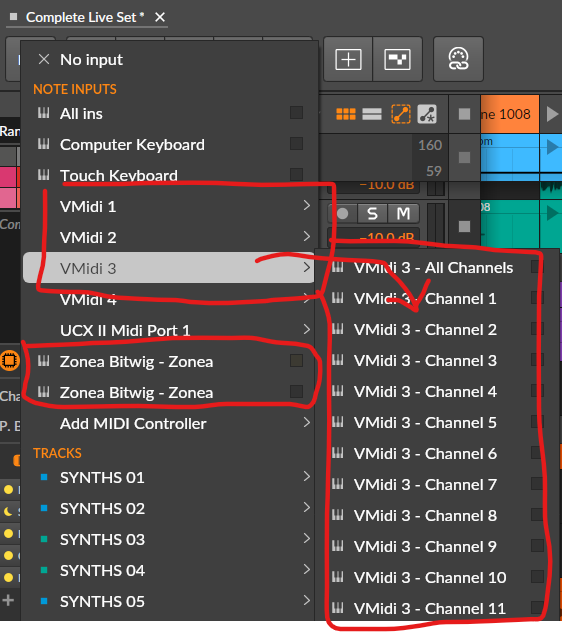Click the orange clip launcher grid icon
Screen dimensions: 562x632
[346, 114]
